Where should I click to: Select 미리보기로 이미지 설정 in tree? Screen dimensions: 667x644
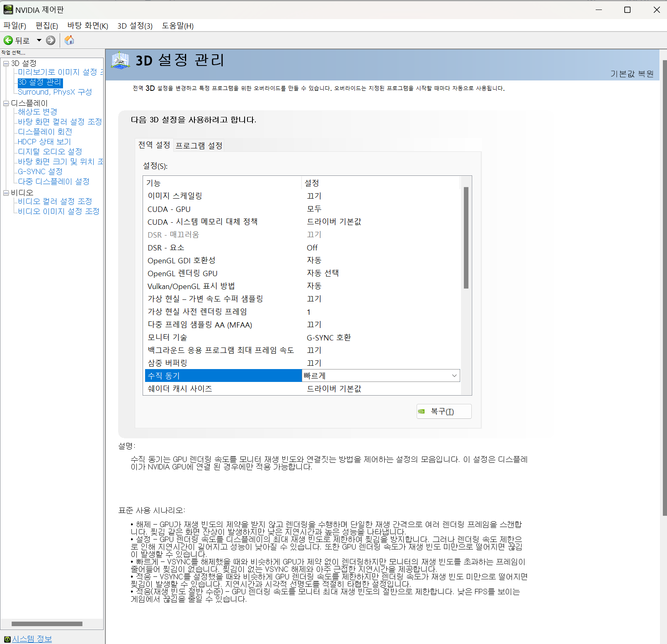60,72
